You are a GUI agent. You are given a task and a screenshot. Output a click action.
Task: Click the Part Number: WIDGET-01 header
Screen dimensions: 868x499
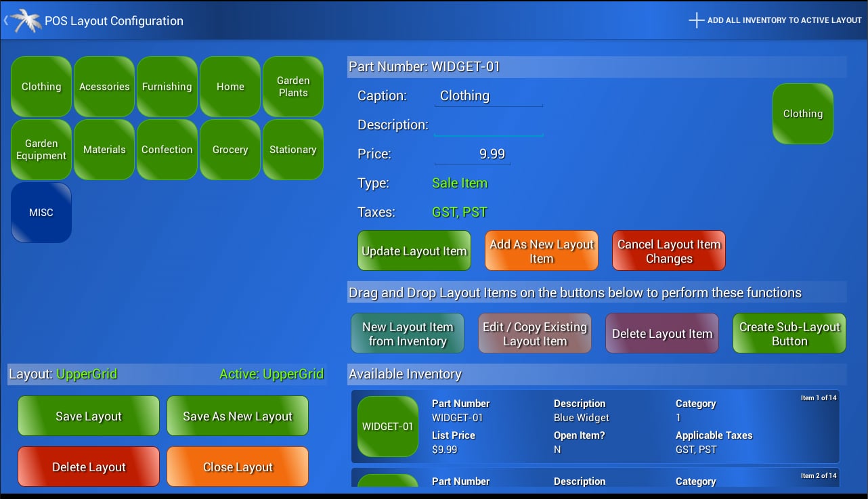pos(596,66)
